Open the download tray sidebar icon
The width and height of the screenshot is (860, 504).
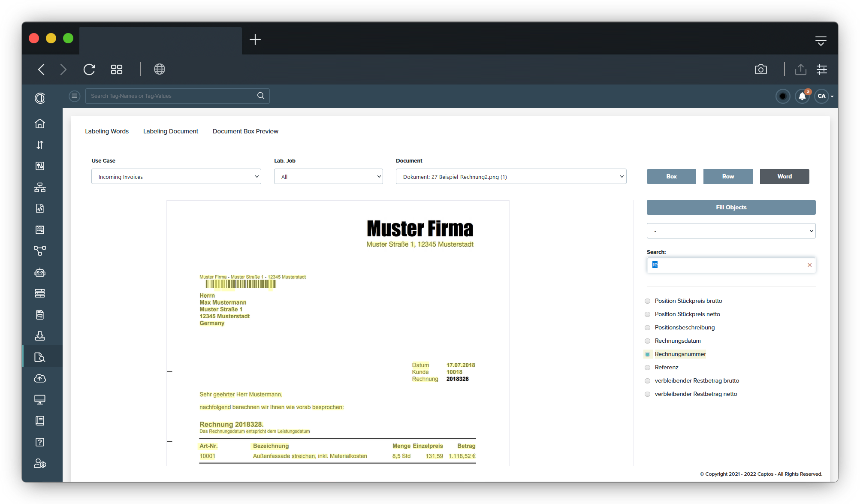coord(40,336)
